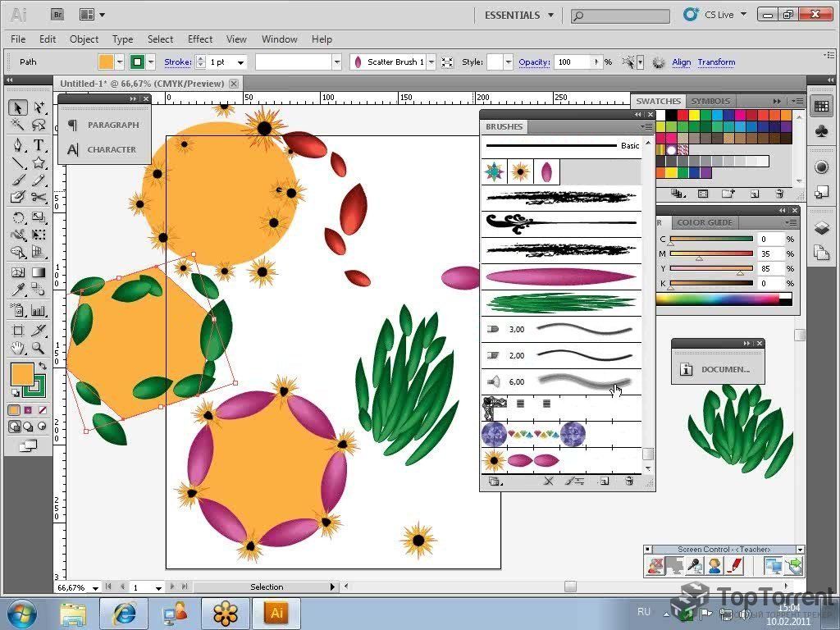This screenshot has height=630, width=840.
Task: Select the Scale tool
Action: click(39, 217)
